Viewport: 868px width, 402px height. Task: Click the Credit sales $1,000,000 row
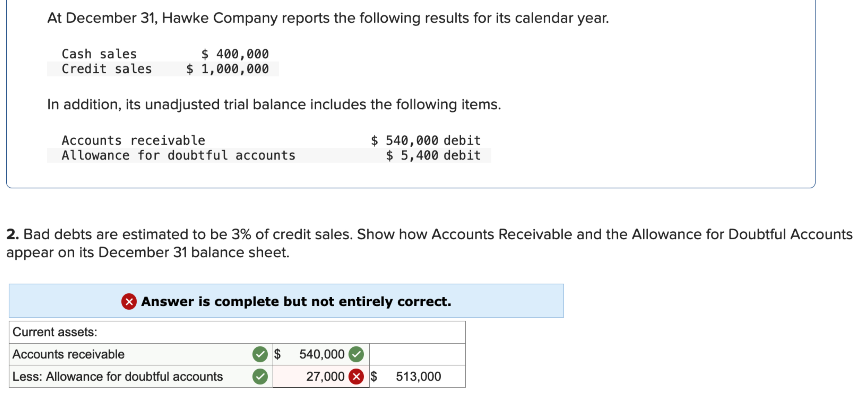(x=165, y=69)
